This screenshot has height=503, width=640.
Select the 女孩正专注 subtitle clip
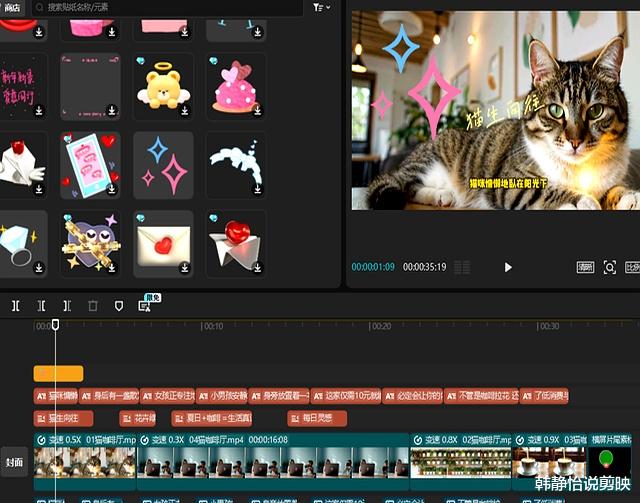[167, 396]
